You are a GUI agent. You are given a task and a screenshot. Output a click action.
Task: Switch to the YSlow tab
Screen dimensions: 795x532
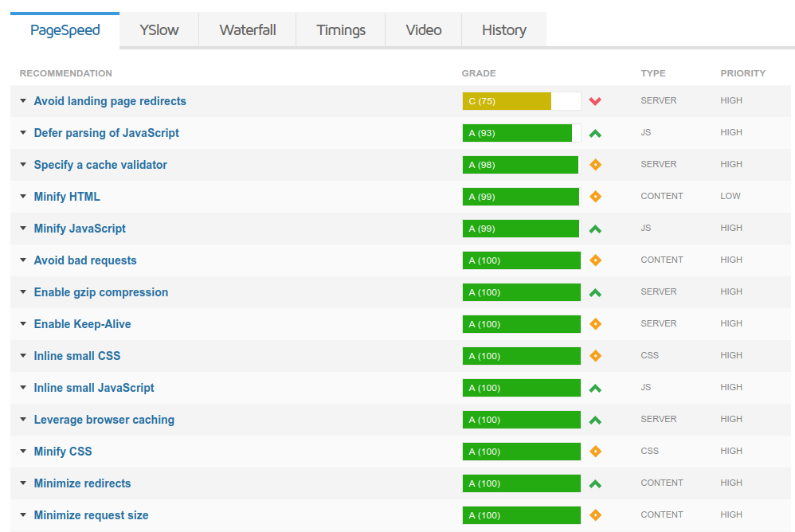pos(159,30)
